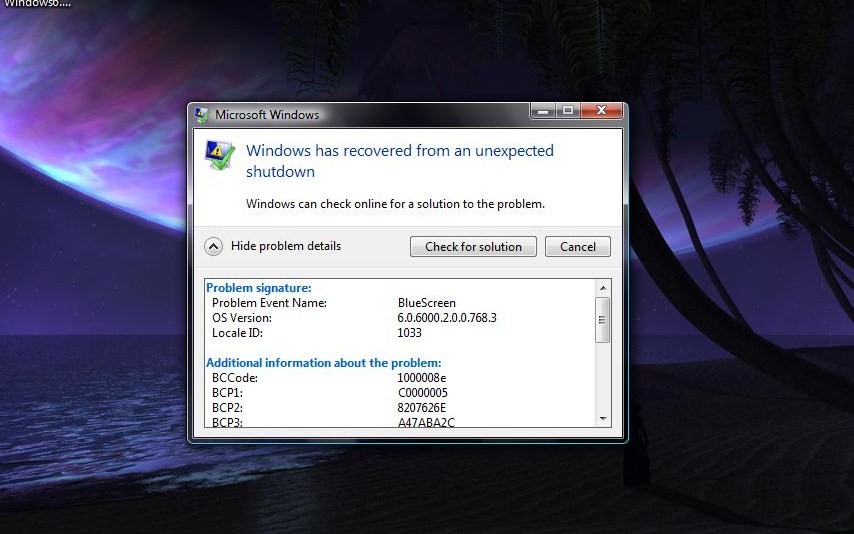The width and height of the screenshot is (854, 534).
Task: Click the details scrollbar thumb
Action: point(602,320)
